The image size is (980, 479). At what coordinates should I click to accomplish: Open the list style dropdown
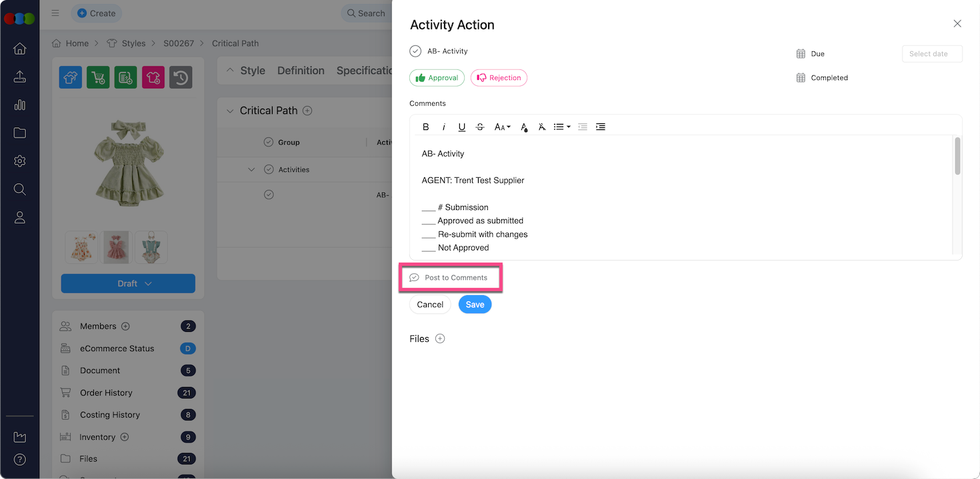pos(562,127)
